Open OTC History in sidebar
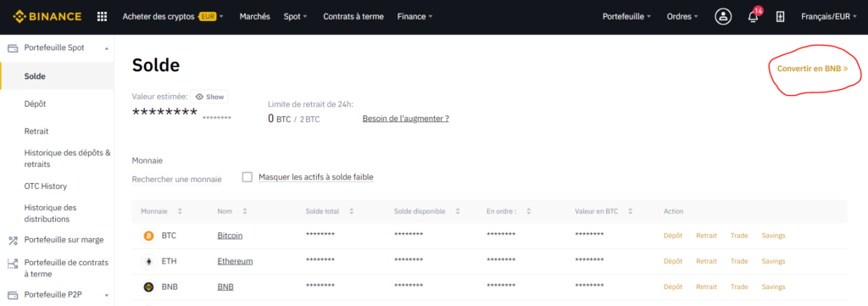The height and width of the screenshot is (306, 868). coord(46,186)
